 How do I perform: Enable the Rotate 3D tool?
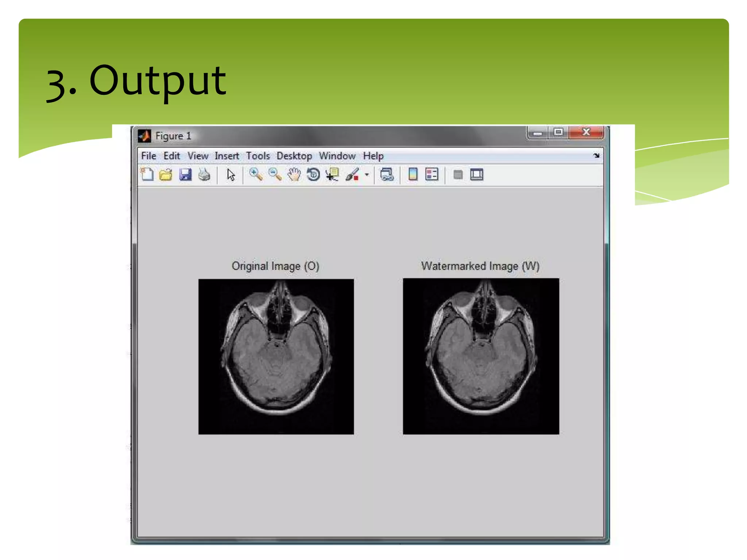coord(313,175)
